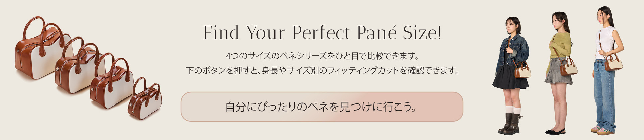Click the black boots of the first model
644x140 pixels.
pyautogui.click(x=511, y=124)
